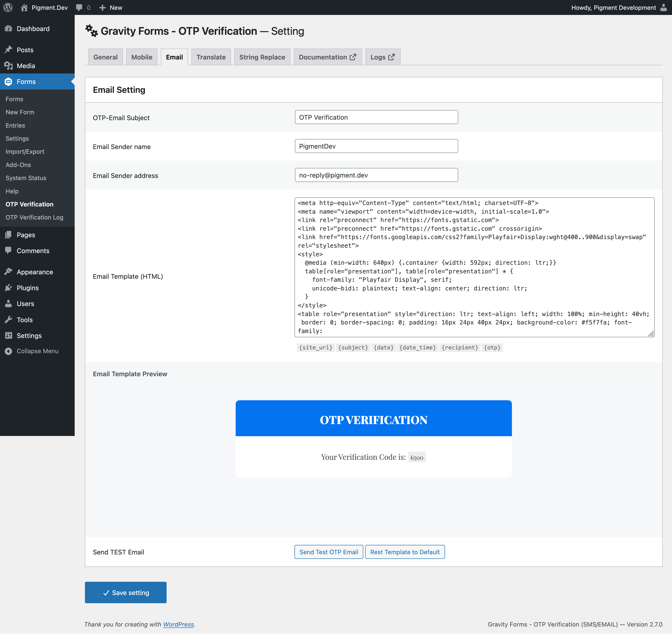Open the String Replace tab
This screenshot has height=634, width=672.
coord(262,57)
